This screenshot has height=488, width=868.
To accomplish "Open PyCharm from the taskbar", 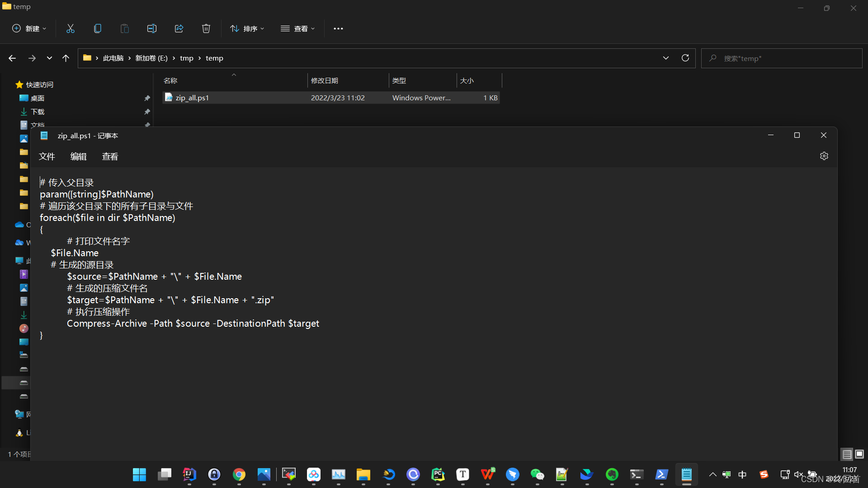I will coord(438,474).
